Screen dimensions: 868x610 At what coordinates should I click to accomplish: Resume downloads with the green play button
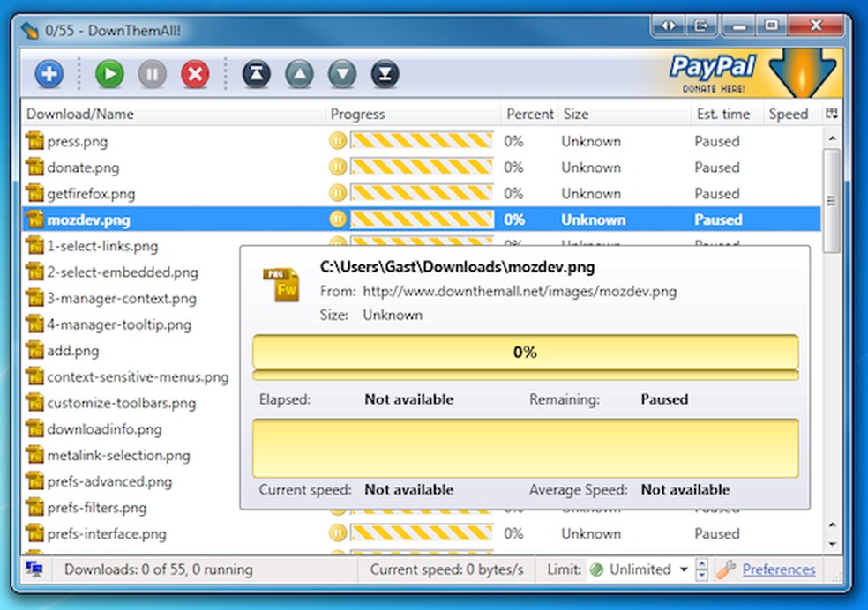click(109, 74)
